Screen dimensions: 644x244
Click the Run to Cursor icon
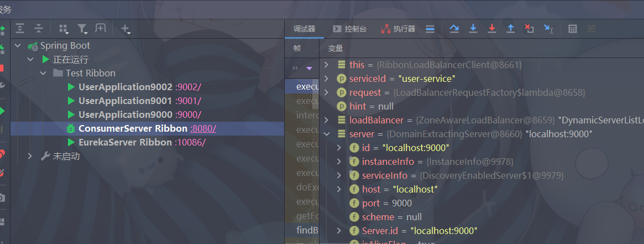pos(549,29)
